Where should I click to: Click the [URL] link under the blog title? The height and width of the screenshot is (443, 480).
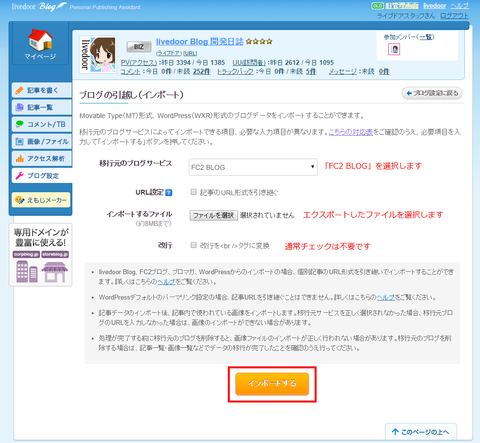pyautogui.click(x=190, y=53)
